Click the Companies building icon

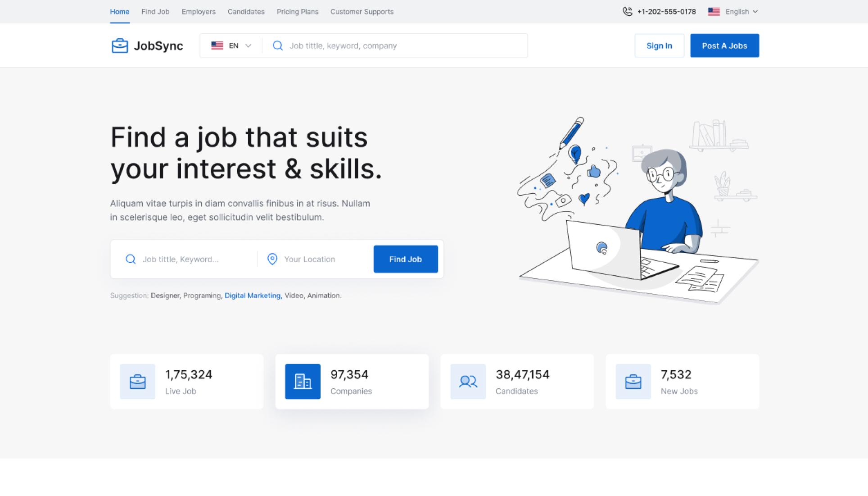303,382
